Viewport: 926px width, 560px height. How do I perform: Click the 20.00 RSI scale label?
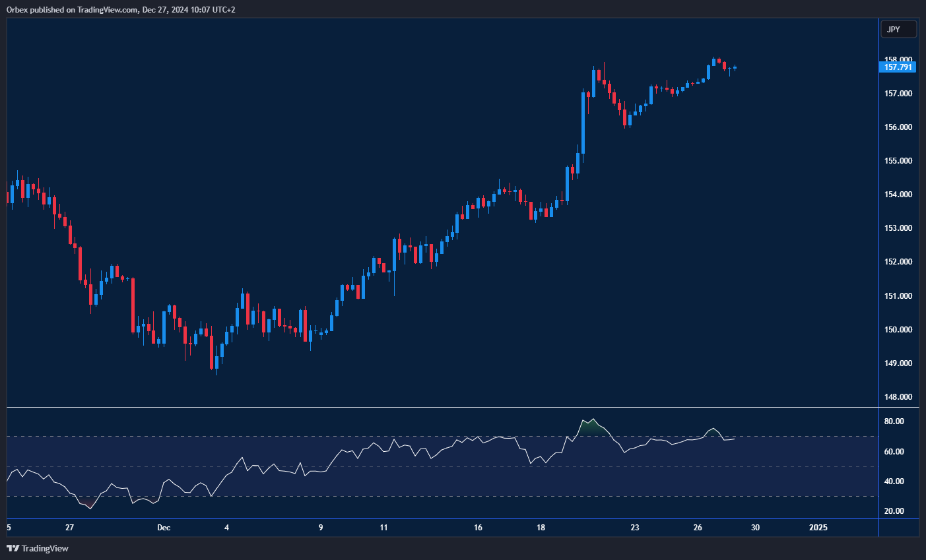(894, 511)
